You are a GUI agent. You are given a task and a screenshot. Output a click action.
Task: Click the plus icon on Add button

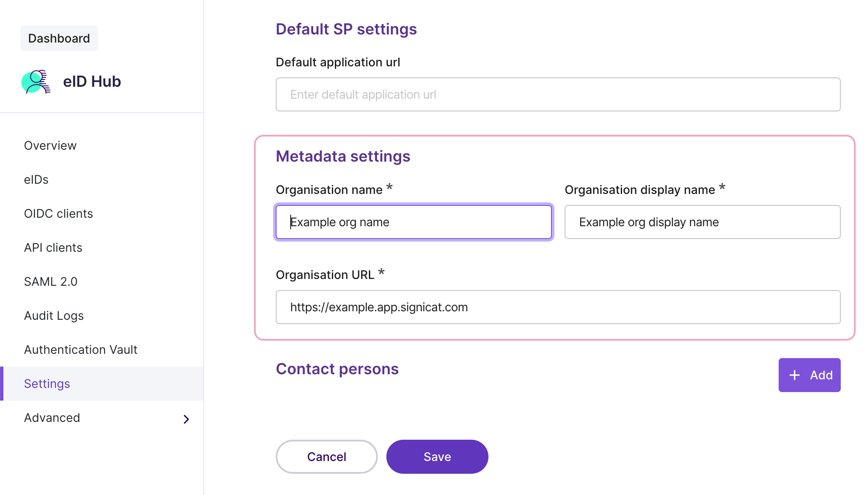(794, 375)
